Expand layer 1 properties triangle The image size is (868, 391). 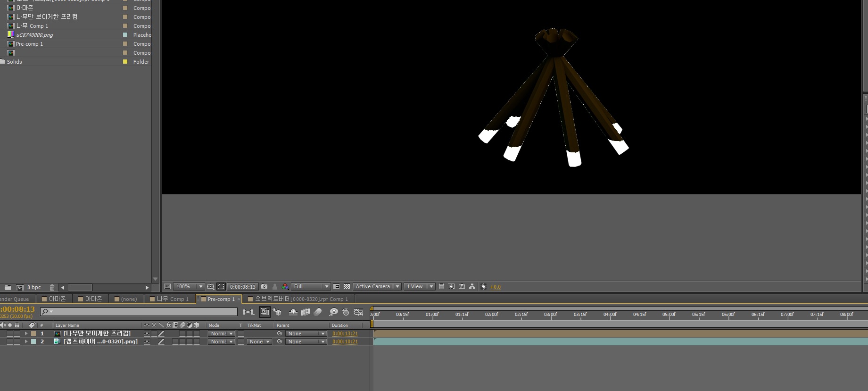point(26,333)
